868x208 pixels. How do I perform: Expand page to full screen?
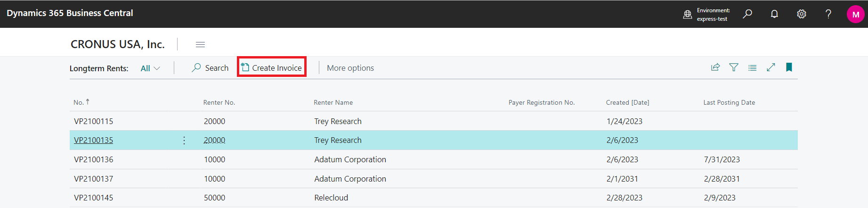click(x=771, y=67)
